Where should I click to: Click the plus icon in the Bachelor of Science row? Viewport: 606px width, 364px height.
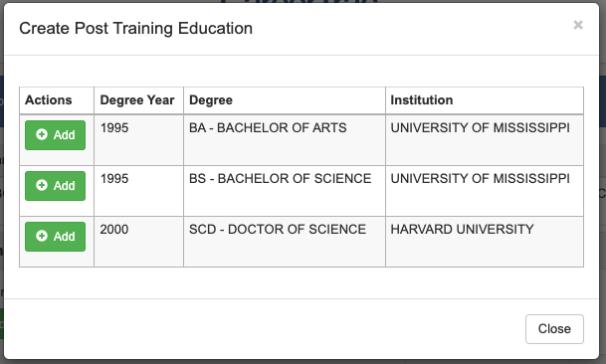(42, 185)
